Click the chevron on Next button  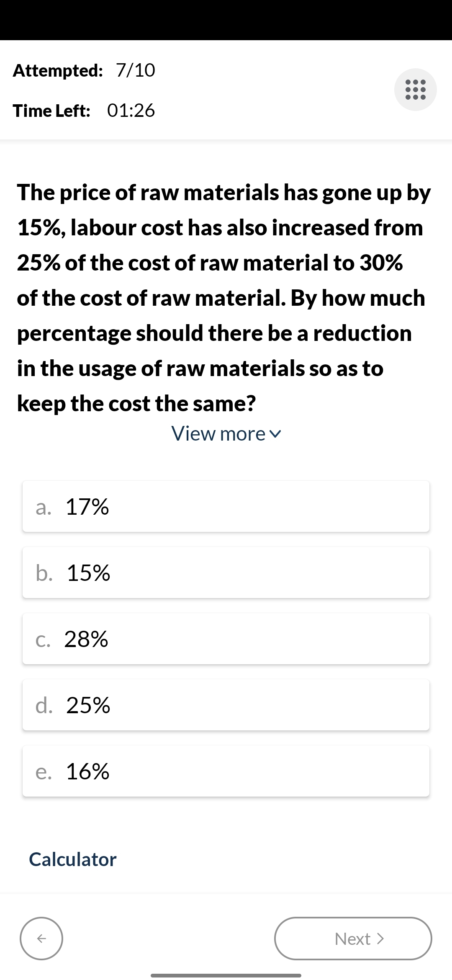(x=380, y=939)
